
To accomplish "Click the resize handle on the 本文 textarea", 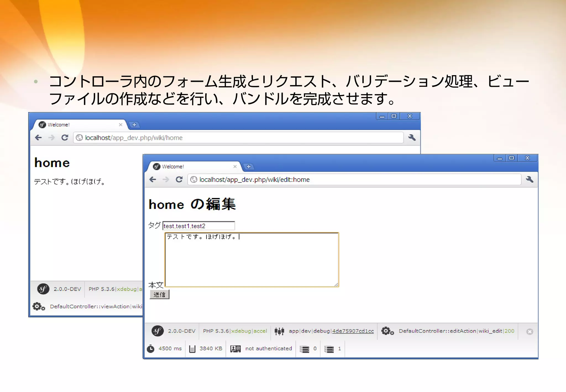I will [x=336, y=284].
